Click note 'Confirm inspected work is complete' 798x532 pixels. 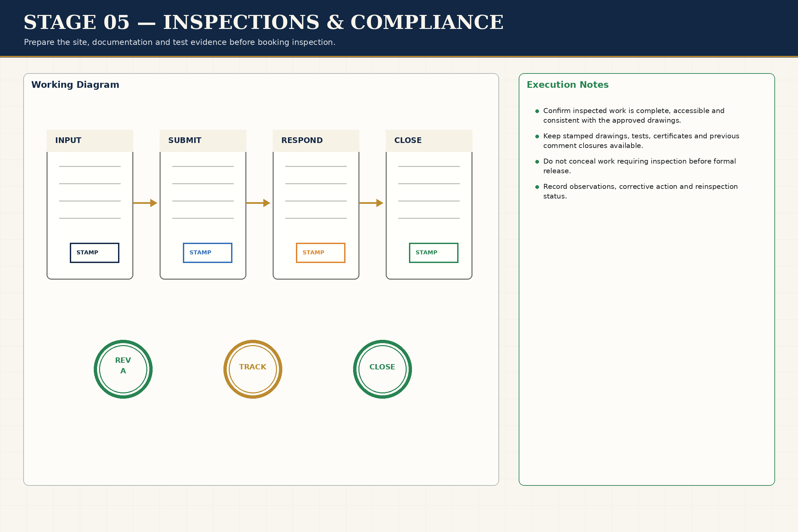pos(634,115)
